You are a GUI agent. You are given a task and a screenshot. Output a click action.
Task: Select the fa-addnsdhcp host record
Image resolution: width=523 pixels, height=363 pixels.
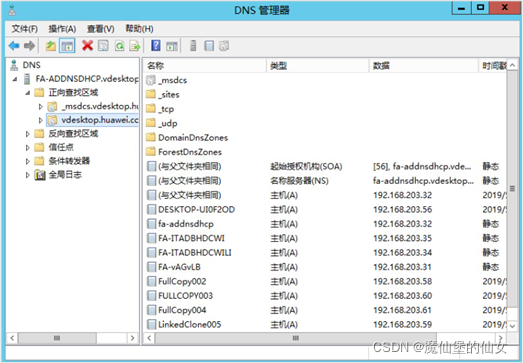pyautogui.click(x=325, y=224)
